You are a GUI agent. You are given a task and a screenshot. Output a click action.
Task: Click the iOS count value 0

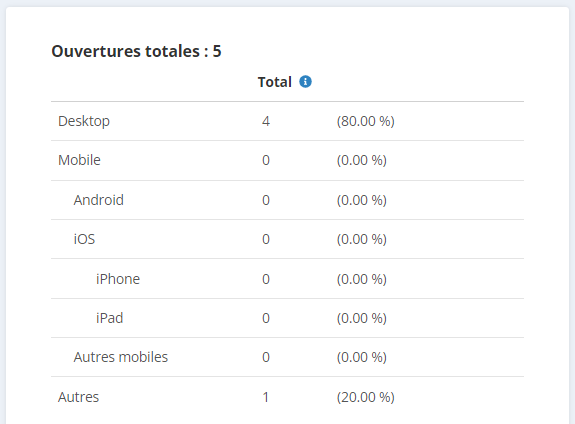point(266,239)
